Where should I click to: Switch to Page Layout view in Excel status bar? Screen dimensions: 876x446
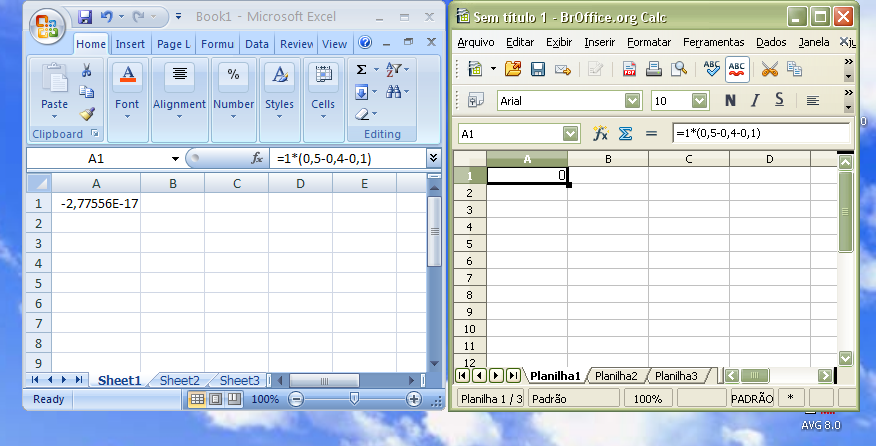[x=215, y=399]
